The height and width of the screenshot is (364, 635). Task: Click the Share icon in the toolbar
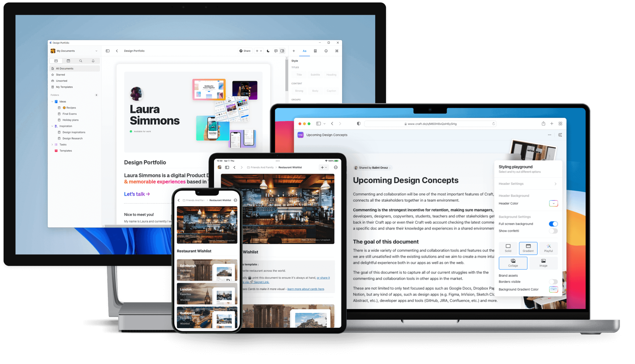point(246,51)
